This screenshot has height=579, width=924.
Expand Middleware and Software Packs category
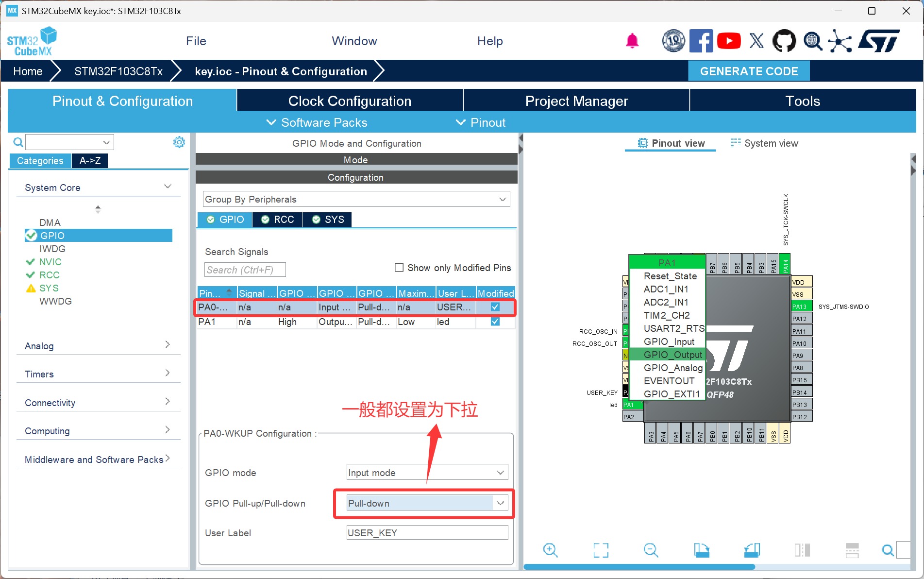[x=168, y=458]
